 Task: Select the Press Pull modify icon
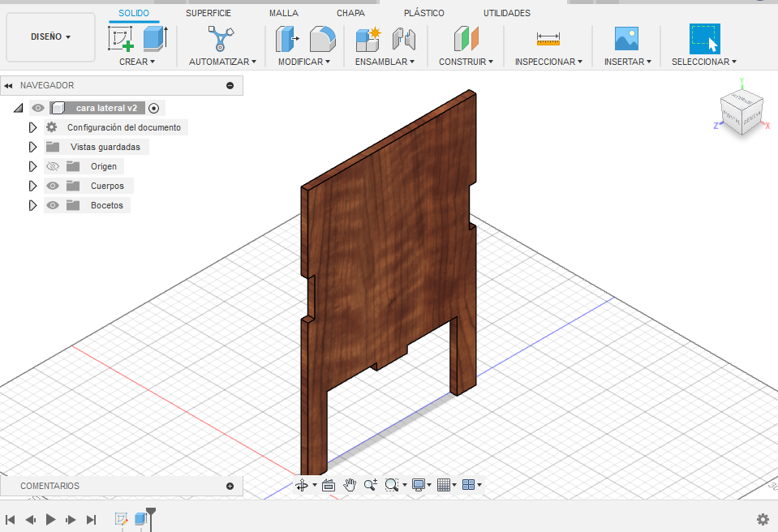click(286, 38)
